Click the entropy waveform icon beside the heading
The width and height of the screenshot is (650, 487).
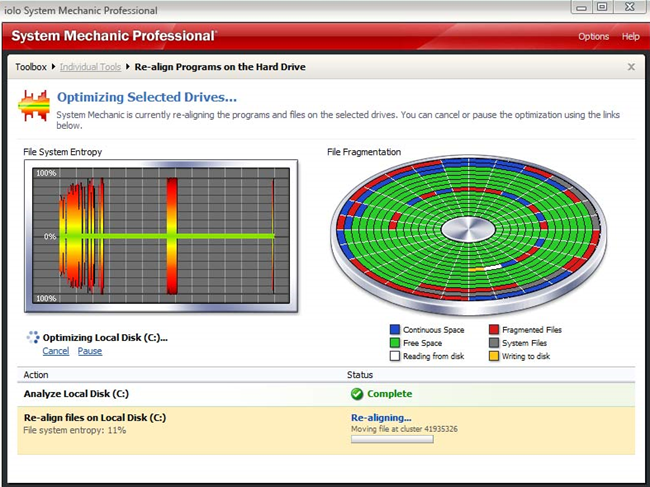[x=34, y=106]
